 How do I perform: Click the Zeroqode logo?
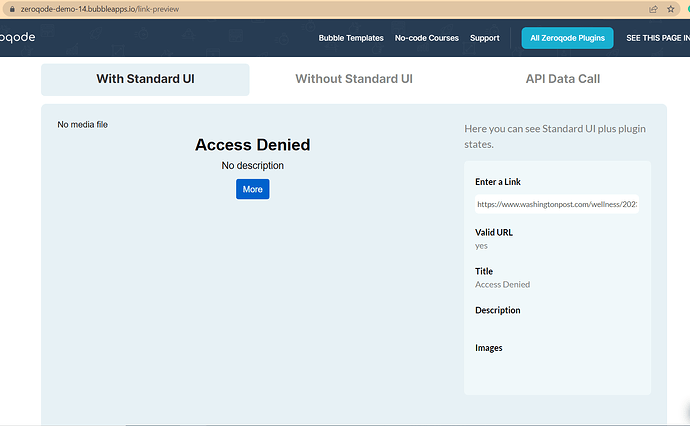pos(18,37)
